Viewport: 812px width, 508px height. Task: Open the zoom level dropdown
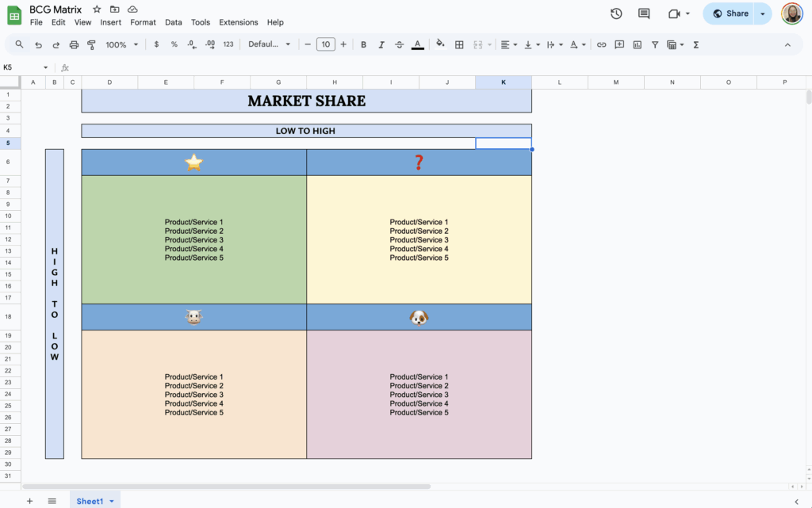pos(121,44)
